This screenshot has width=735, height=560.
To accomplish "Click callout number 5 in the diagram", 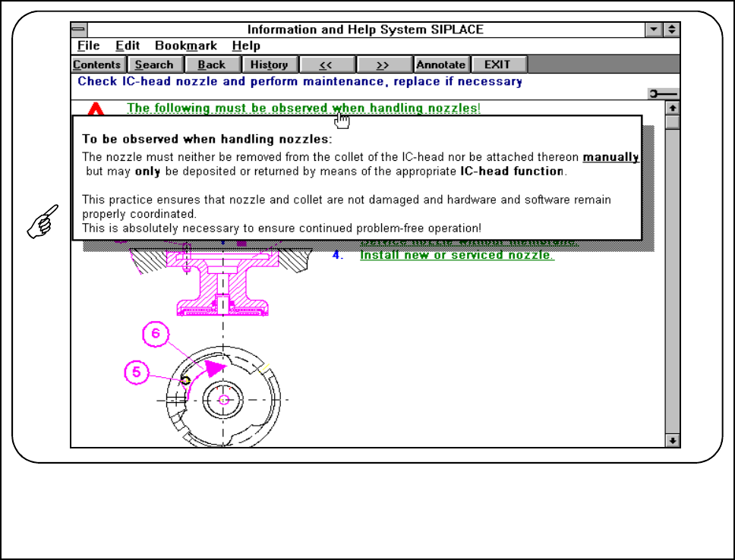I will 137,372.
